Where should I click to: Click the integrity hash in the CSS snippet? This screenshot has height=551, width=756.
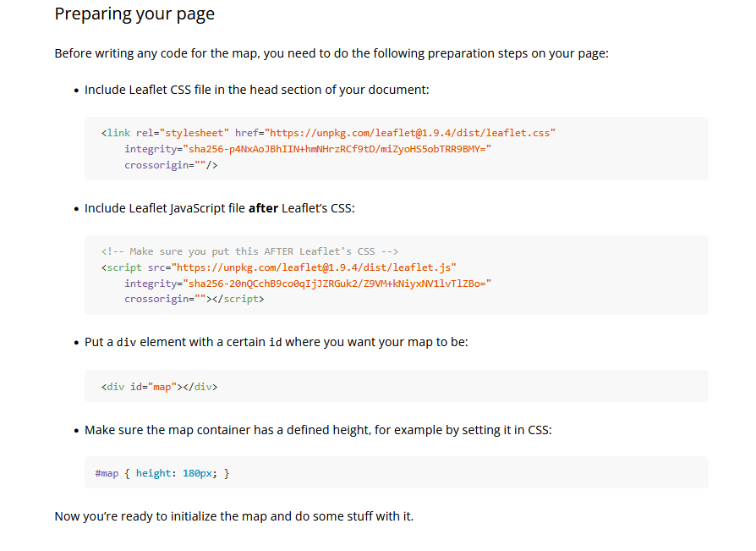pyautogui.click(x=313, y=148)
